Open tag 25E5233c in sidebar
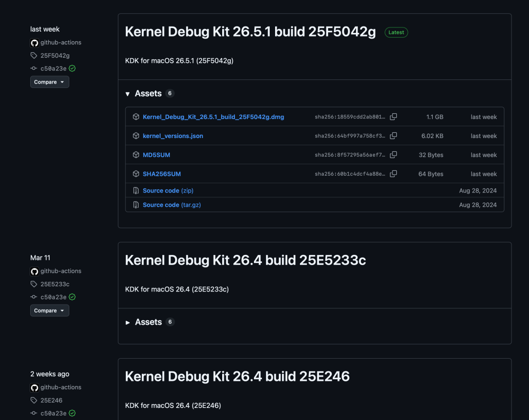Viewport: 529px width, 420px height. [55, 284]
